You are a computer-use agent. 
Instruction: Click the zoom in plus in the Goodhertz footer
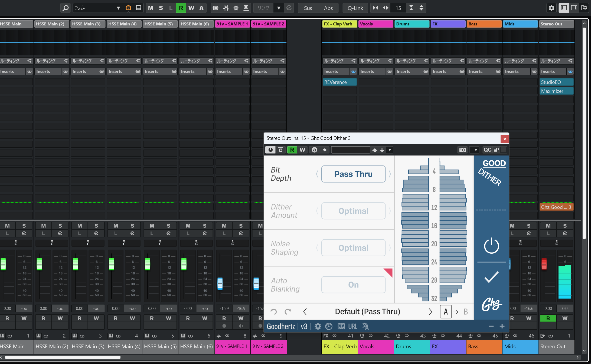(502, 326)
